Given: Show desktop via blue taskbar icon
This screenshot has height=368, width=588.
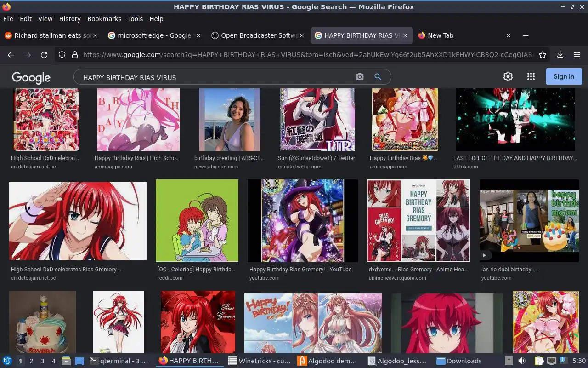Looking at the screenshot, I should 79,361.
